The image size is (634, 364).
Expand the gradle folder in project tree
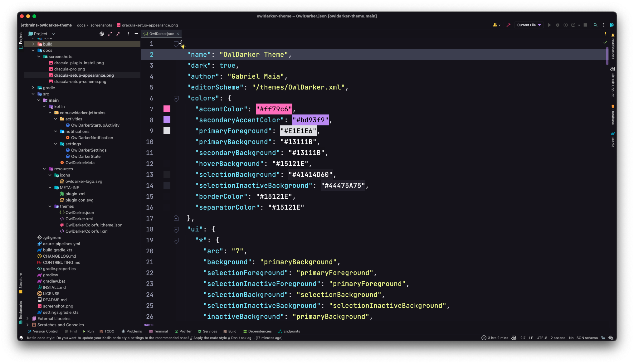[x=33, y=88]
